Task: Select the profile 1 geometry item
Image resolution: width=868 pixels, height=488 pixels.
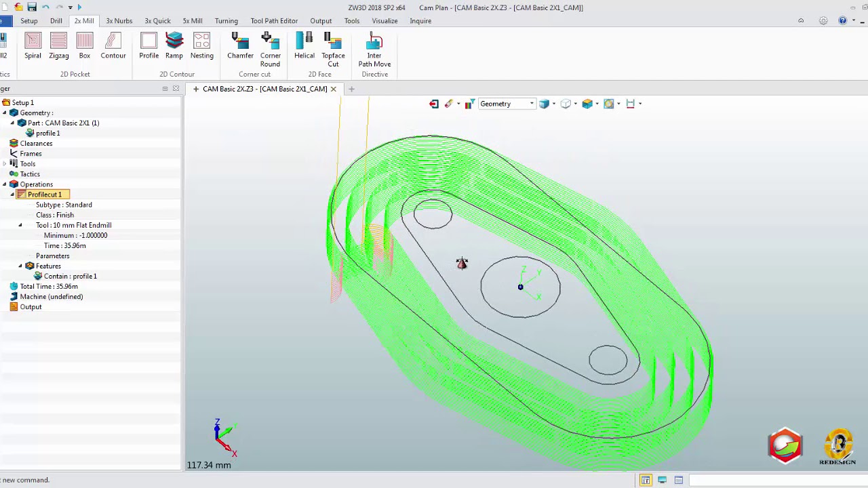Action: pyautogui.click(x=47, y=134)
